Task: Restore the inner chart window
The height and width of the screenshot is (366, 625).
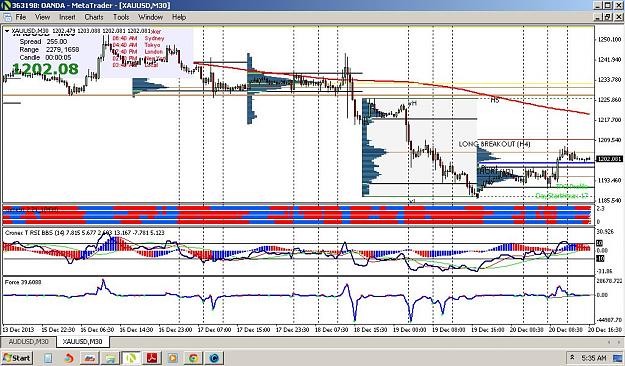Action: pos(607,17)
